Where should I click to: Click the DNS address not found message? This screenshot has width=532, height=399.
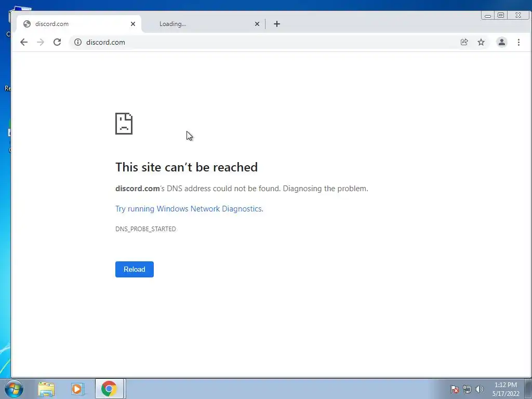pyautogui.click(x=242, y=188)
